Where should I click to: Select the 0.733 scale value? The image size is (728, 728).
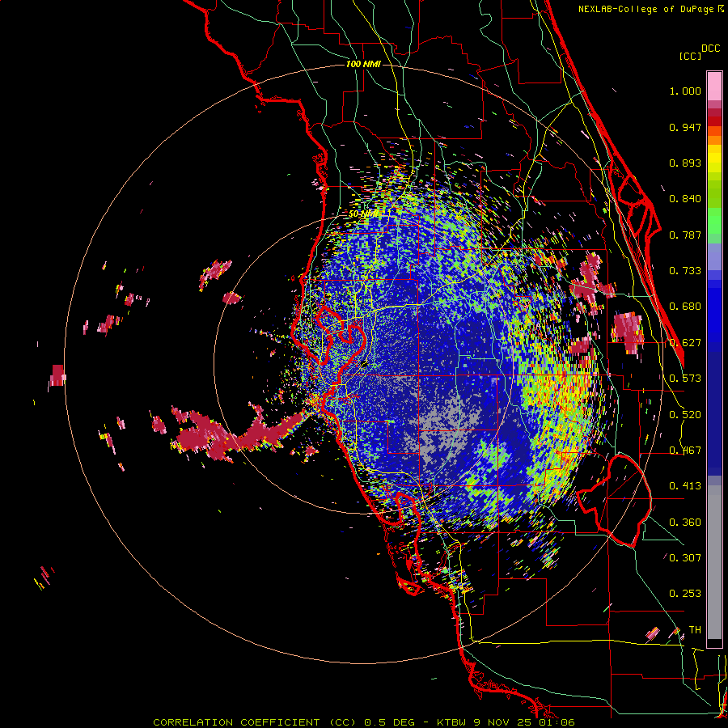point(685,271)
